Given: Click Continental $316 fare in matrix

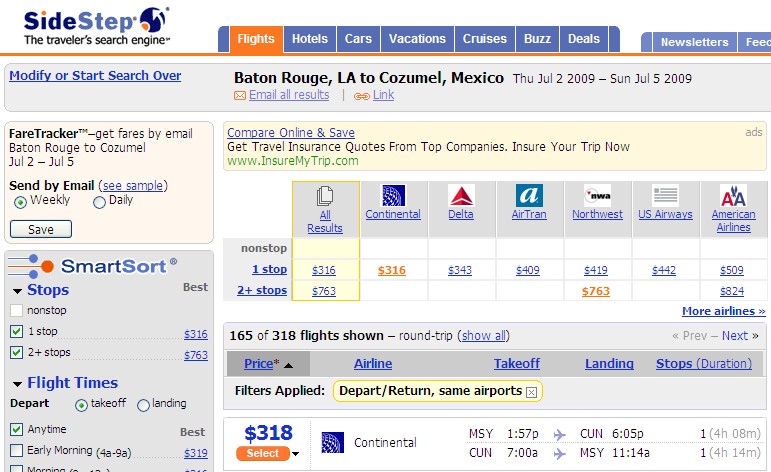Looking at the screenshot, I should [x=392, y=270].
